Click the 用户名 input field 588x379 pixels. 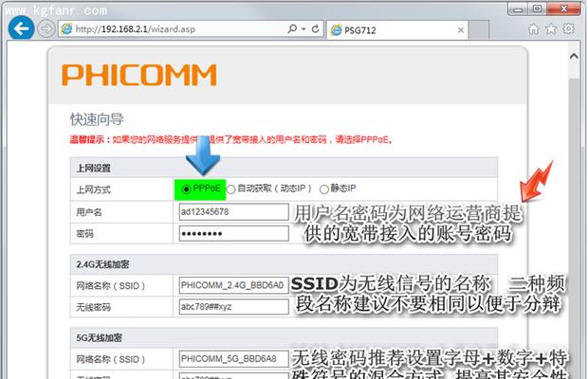pyautogui.click(x=233, y=212)
